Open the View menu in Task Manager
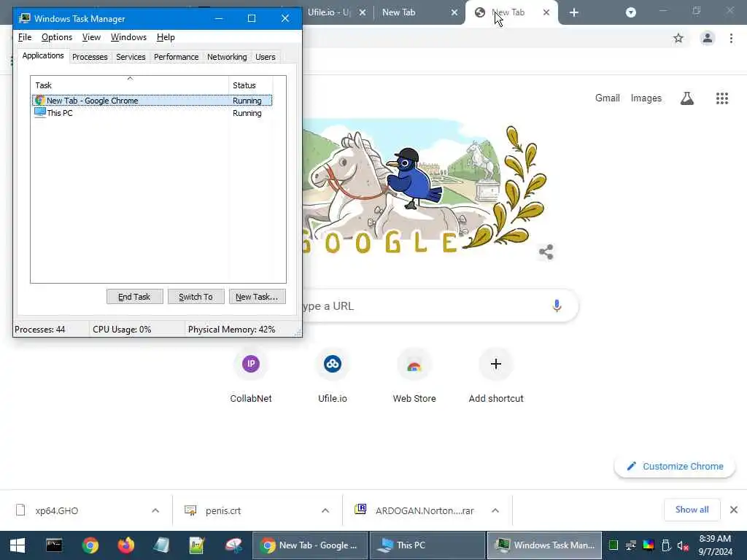This screenshot has width=747, height=560. [x=91, y=37]
